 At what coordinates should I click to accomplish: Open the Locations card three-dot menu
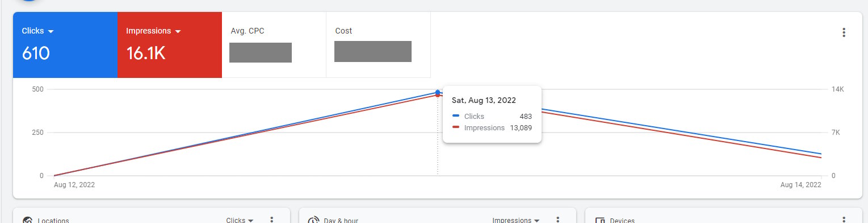[271, 220]
